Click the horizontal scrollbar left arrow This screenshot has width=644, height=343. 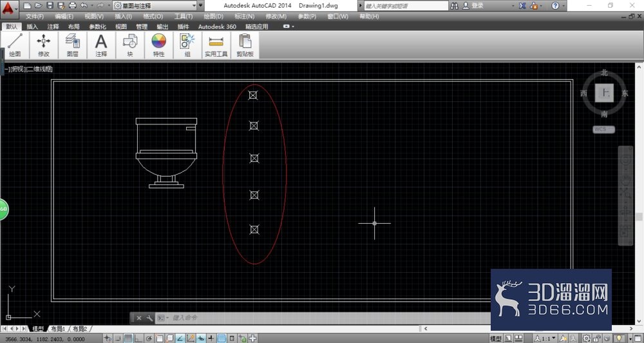click(x=426, y=329)
